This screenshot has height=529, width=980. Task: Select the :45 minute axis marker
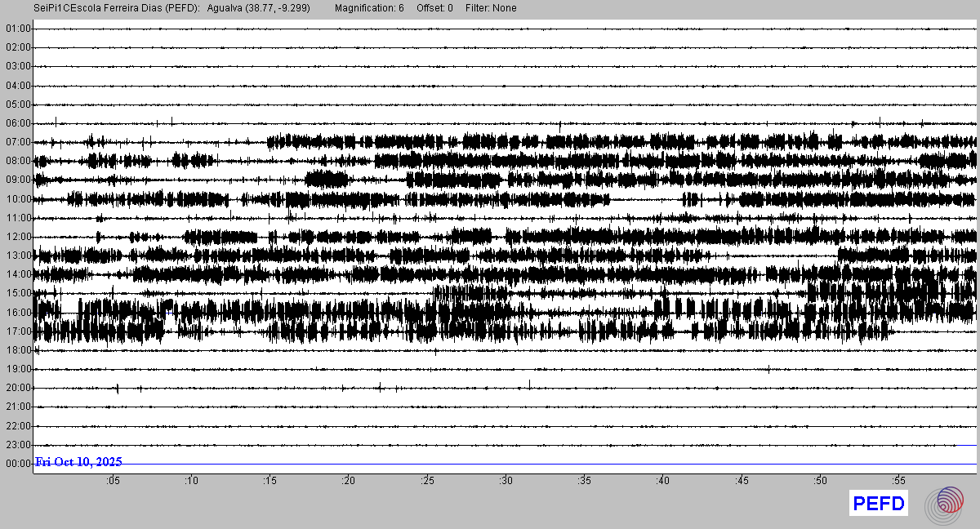coord(742,481)
